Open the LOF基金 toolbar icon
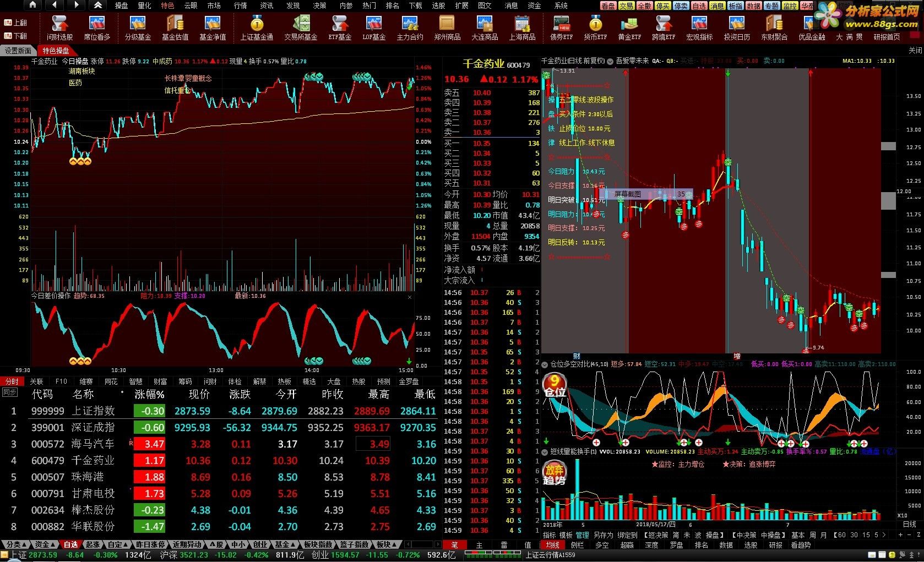 (x=374, y=28)
